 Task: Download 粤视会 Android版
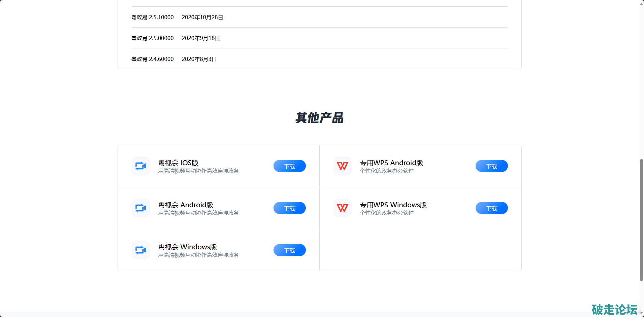289,208
